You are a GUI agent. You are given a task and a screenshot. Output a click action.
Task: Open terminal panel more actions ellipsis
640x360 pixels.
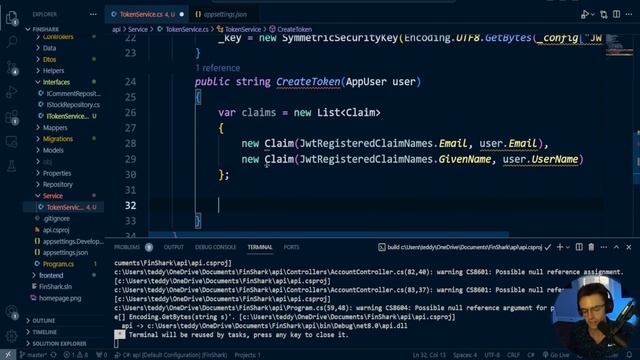click(604, 247)
